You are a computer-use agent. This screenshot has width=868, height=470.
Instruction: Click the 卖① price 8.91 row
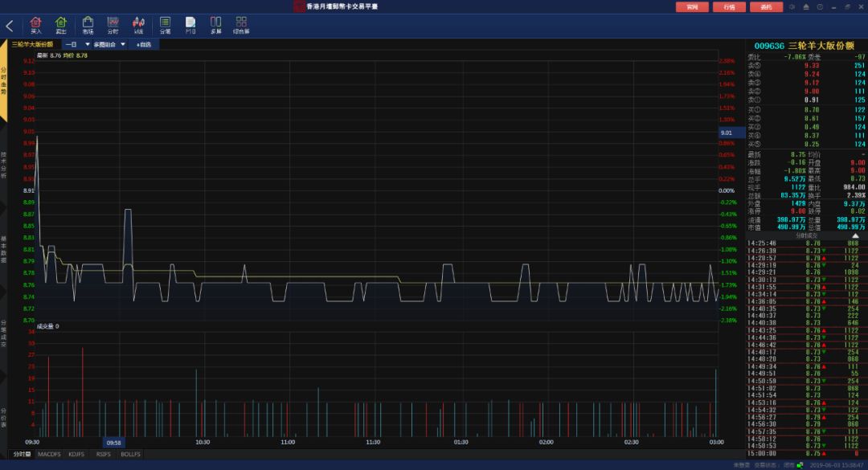[806, 100]
